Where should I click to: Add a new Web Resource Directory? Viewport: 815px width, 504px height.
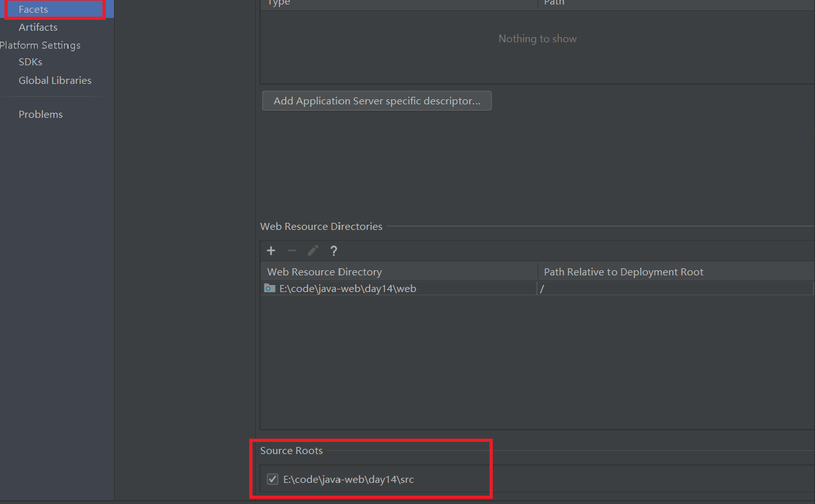point(270,250)
